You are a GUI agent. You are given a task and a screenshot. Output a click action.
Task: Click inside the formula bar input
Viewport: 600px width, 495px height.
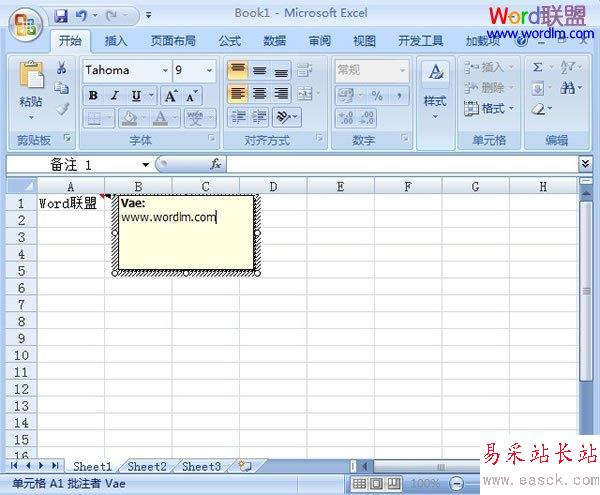(x=402, y=164)
